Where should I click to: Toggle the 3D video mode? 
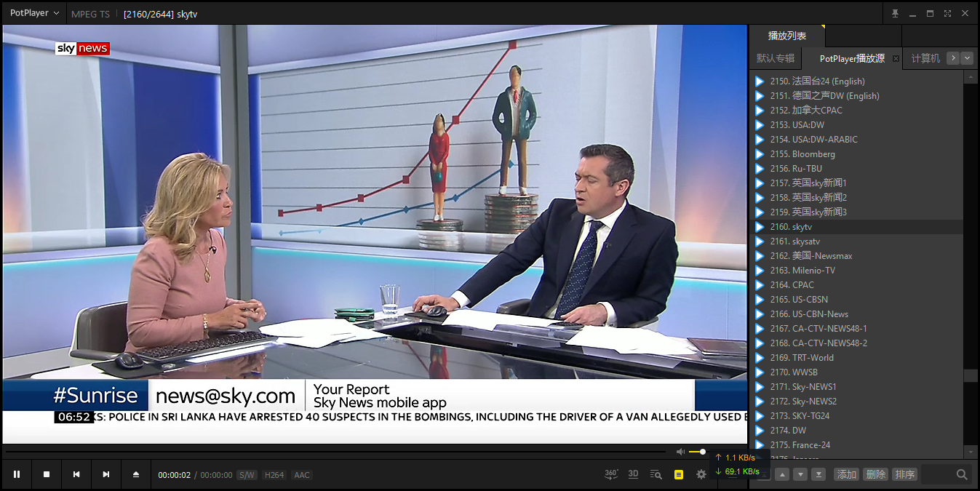tap(633, 474)
